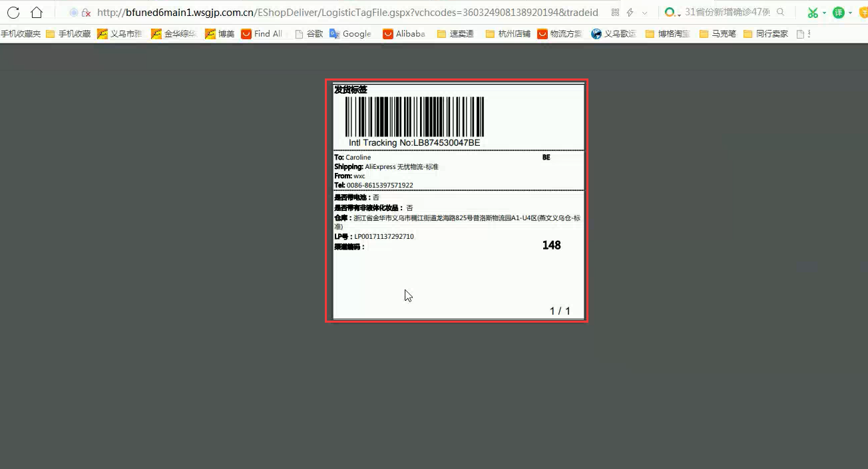Click the large 148 number on label

(551, 245)
